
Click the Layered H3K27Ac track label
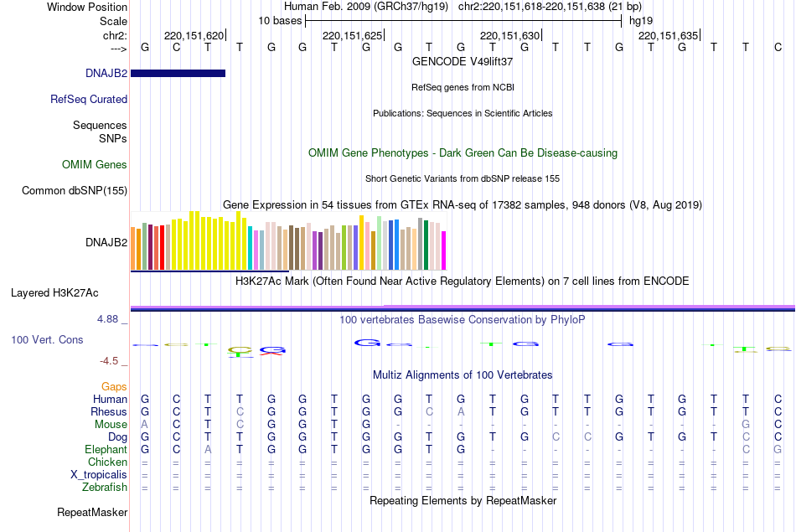tap(54, 293)
